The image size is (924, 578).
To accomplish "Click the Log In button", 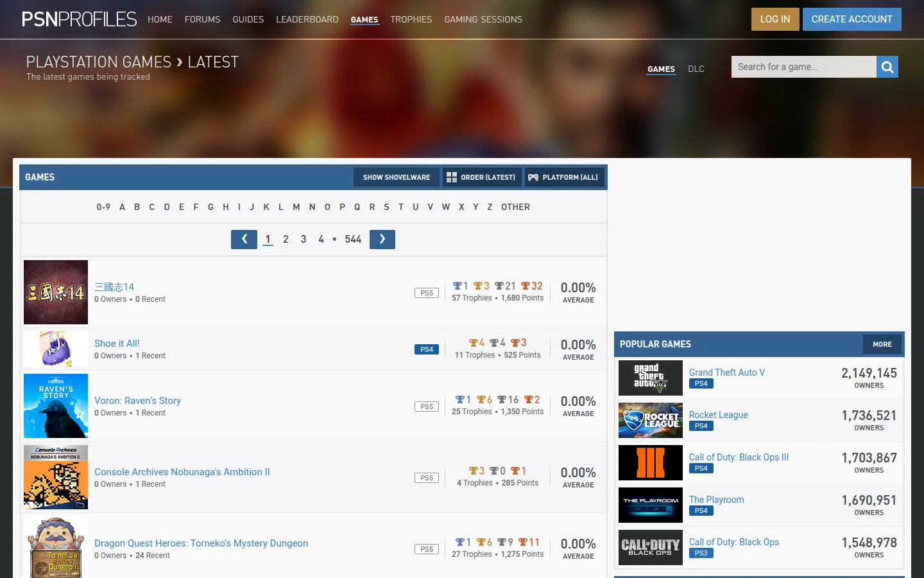I will click(x=775, y=19).
